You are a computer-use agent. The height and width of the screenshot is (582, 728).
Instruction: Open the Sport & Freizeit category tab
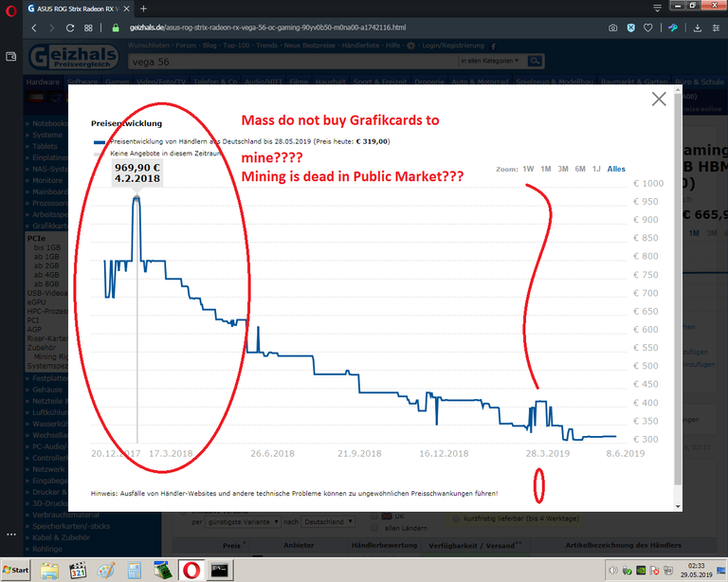pyautogui.click(x=380, y=82)
